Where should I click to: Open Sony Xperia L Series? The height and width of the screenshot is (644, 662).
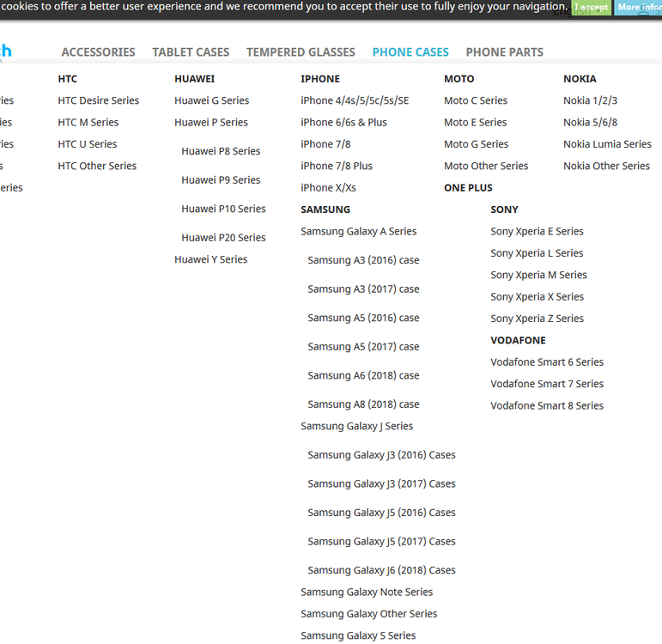point(537,253)
